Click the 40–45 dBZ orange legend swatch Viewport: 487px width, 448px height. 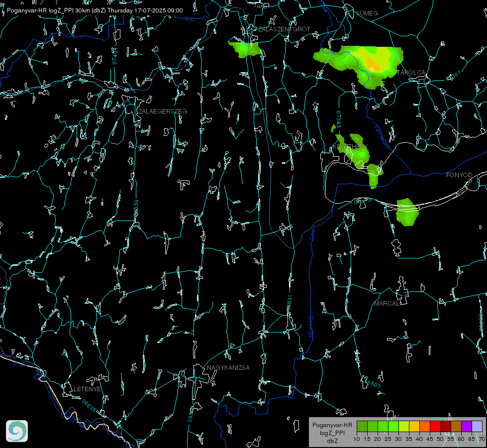point(425,426)
